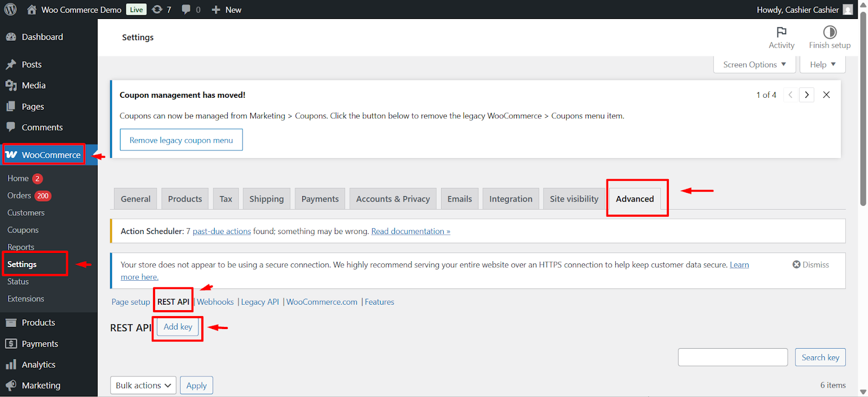Click the Products archive icon
This screenshot has width=868, height=397.
pyautogui.click(x=11, y=323)
